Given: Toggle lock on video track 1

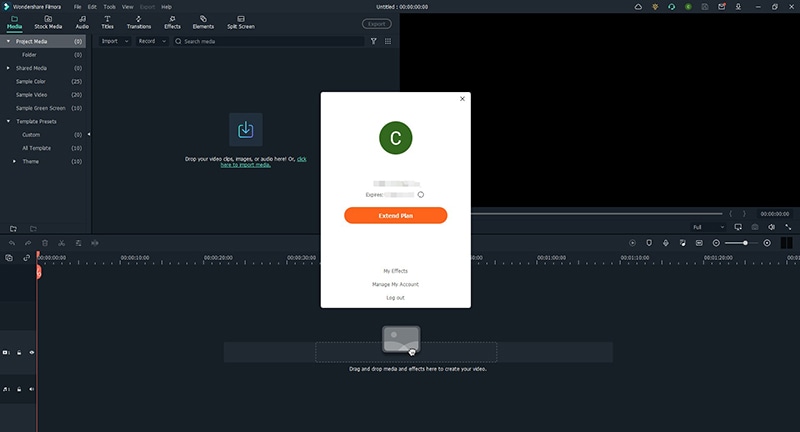Looking at the screenshot, I should click(19, 352).
